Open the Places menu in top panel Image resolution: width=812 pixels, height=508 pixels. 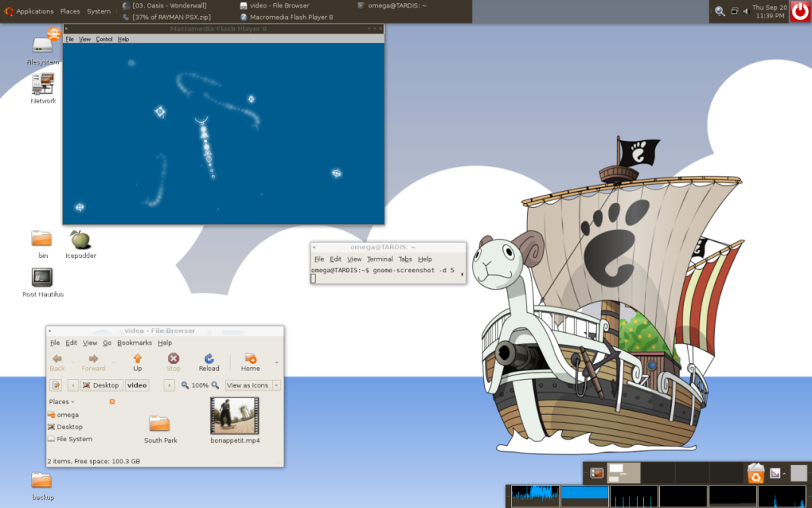(x=70, y=11)
